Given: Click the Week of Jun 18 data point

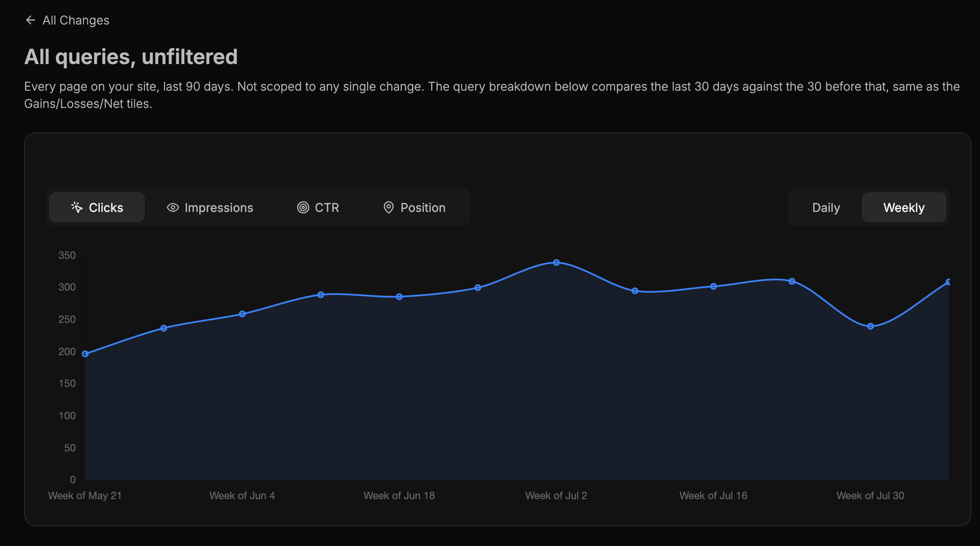Looking at the screenshot, I should coord(399,297).
